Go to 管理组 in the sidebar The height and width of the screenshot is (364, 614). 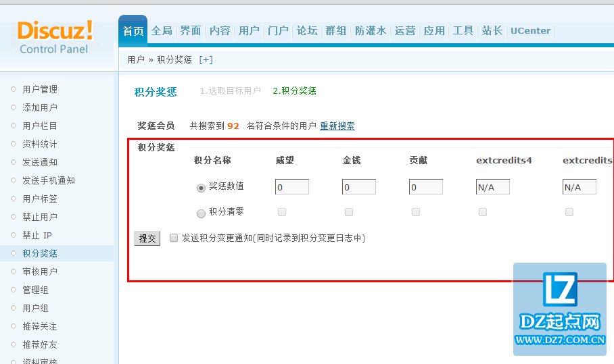(35, 290)
